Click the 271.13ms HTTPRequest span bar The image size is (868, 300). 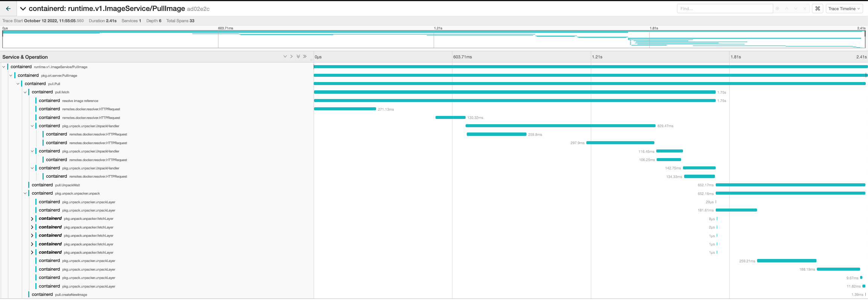pos(345,109)
